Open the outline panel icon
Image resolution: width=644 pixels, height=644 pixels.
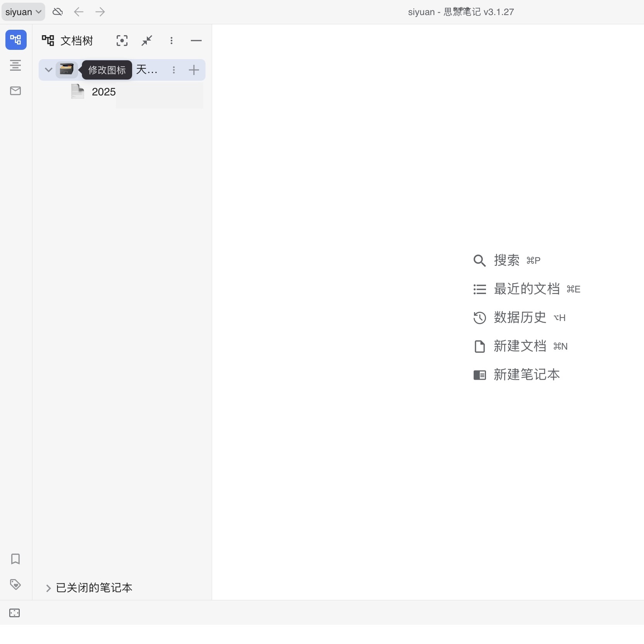click(x=15, y=65)
